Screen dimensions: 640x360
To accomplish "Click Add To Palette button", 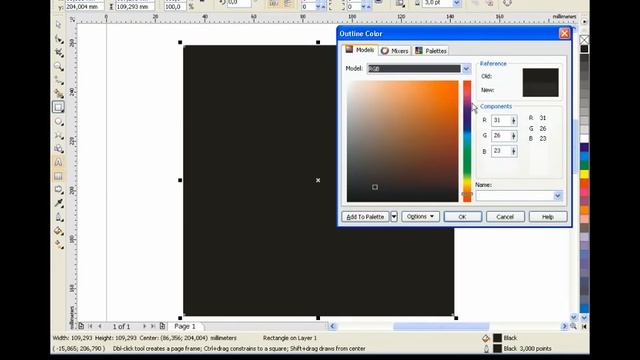I will [x=365, y=216].
